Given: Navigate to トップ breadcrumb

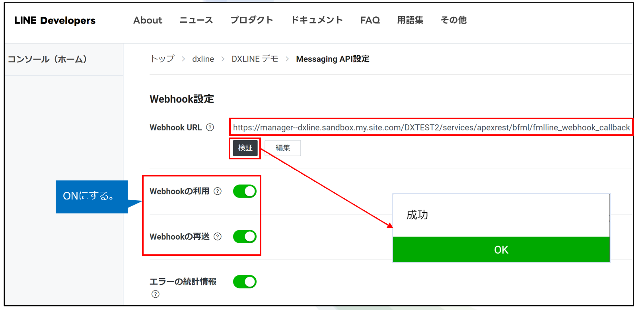Looking at the screenshot, I should coord(162,59).
